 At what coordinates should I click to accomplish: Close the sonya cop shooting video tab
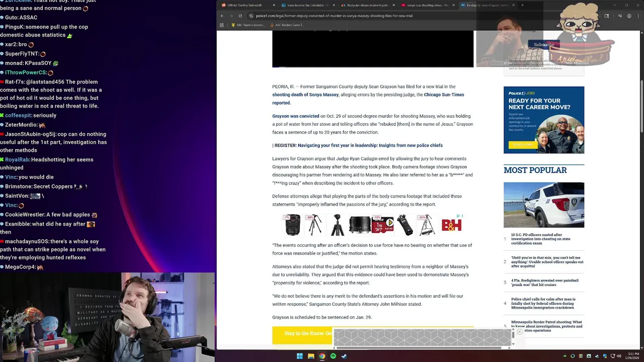tap(453, 5)
